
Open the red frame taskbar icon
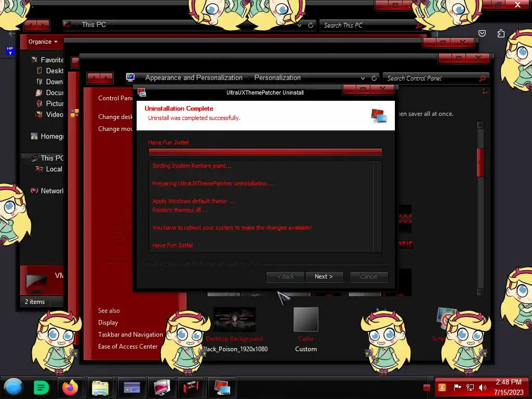pyautogui.click(x=191, y=388)
